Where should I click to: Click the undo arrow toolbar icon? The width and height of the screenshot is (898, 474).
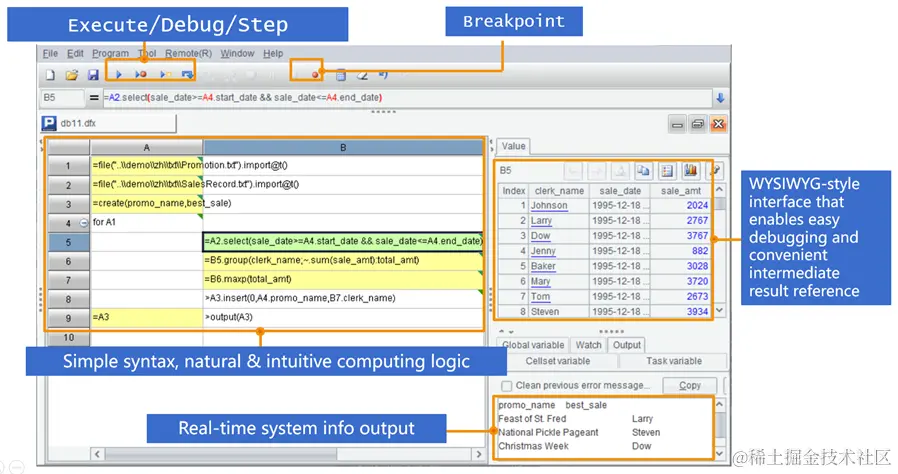pyautogui.click(x=383, y=74)
